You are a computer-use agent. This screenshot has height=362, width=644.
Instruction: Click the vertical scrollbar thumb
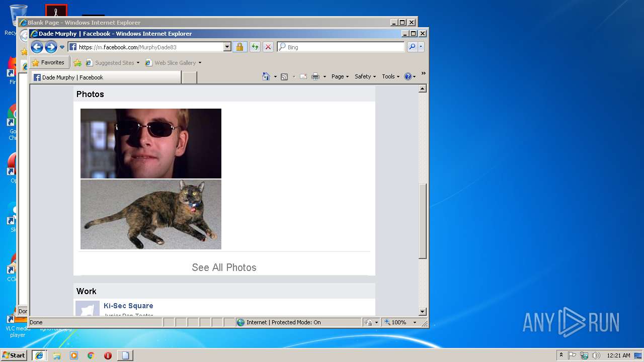(423, 221)
